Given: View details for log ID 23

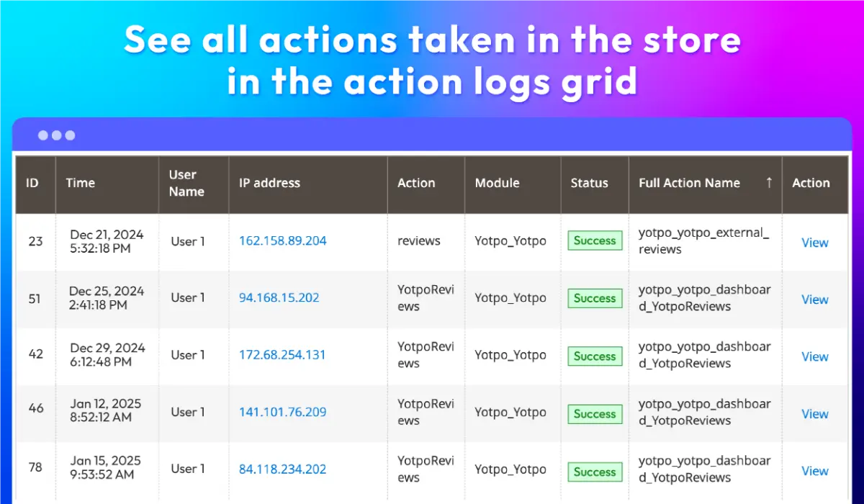Looking at the screenshot, I should [x=814, y=243].
